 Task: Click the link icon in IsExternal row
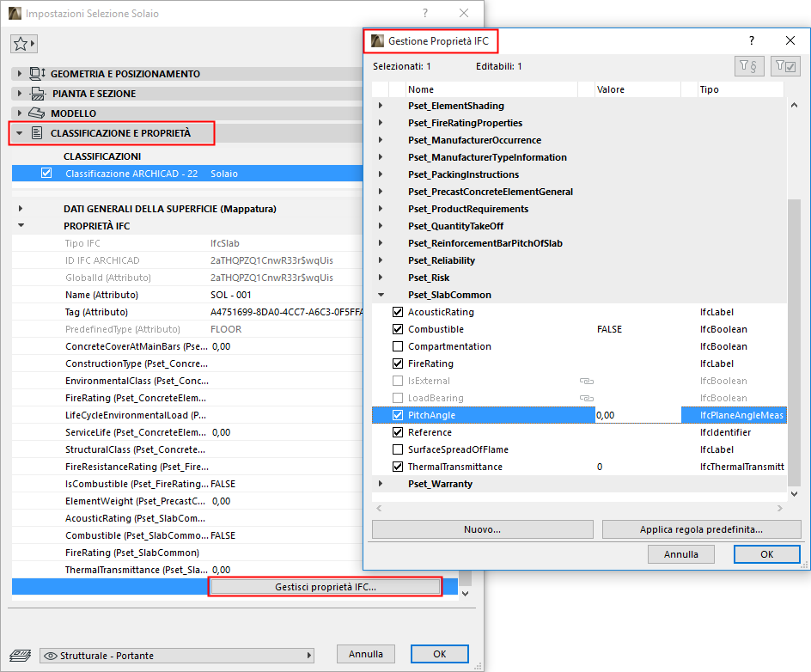[586, 381]
